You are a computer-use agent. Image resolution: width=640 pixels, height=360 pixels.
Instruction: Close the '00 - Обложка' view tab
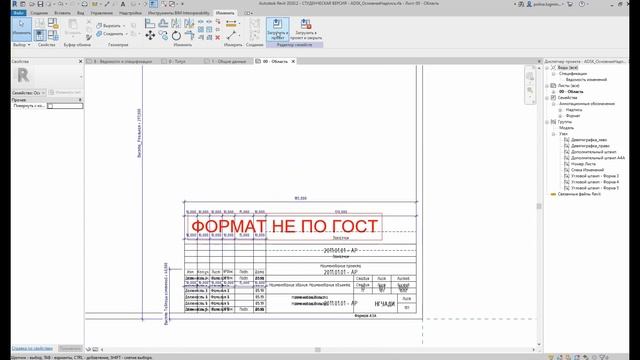[293, 61]
